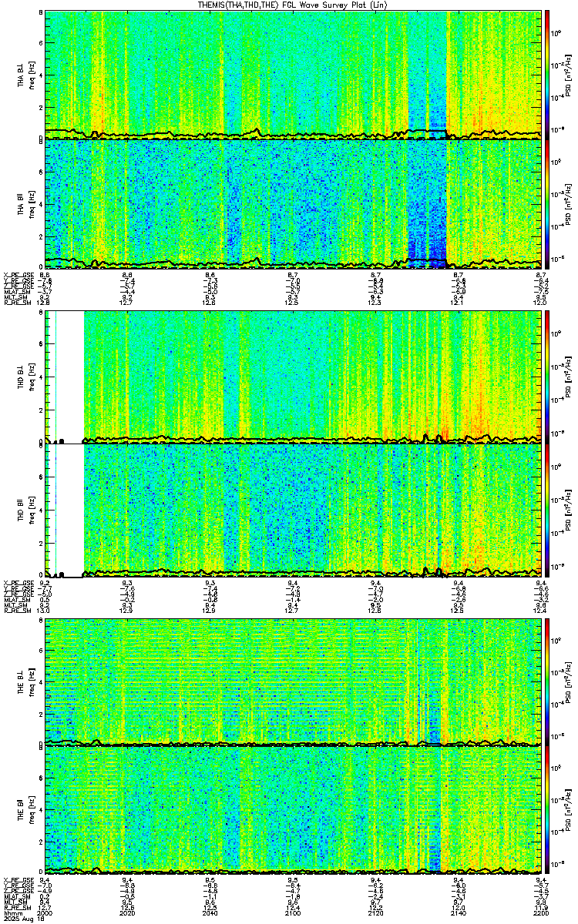Screen dimensions: 578x924
Task: Click the color bar beside the THD B-parallel panel
Action: (x=546, y=511)
